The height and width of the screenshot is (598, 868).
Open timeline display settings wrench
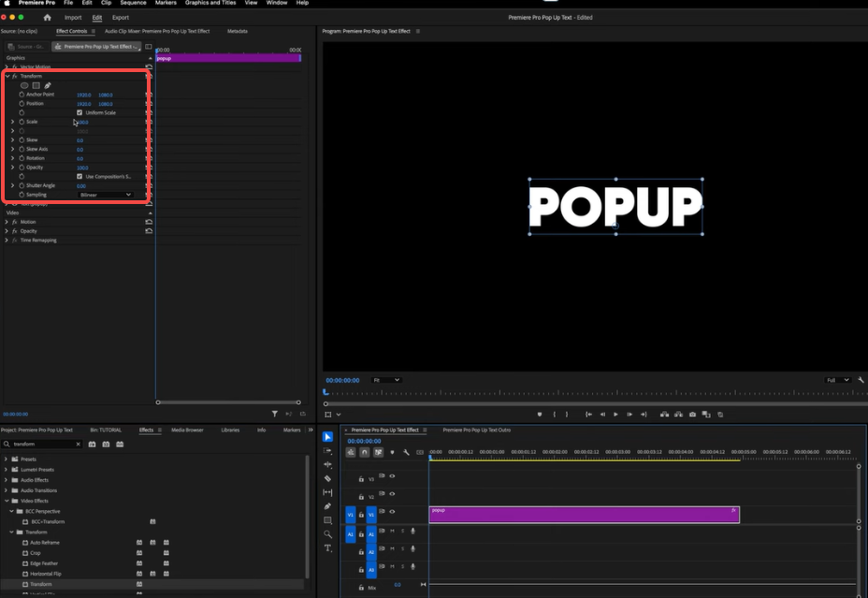pyautogui.click(x=406, y=452)
